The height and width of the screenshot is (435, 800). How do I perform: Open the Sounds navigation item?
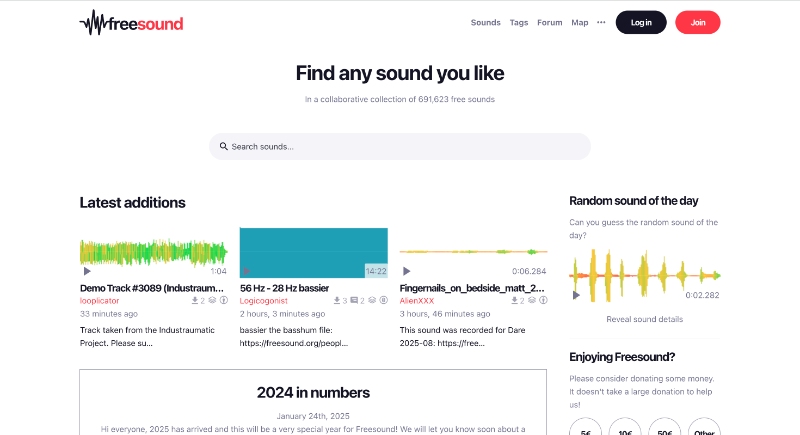485,22
